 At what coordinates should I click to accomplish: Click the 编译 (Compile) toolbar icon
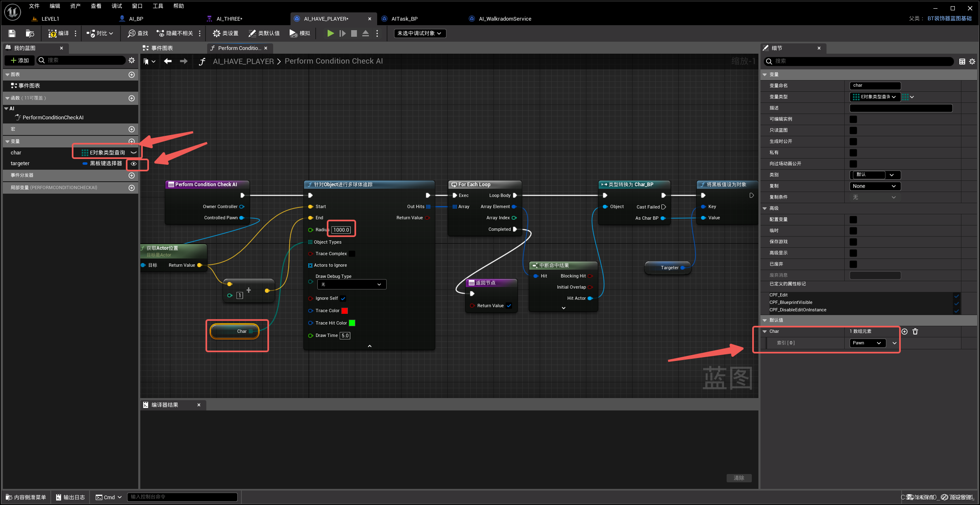pos(58,33)
